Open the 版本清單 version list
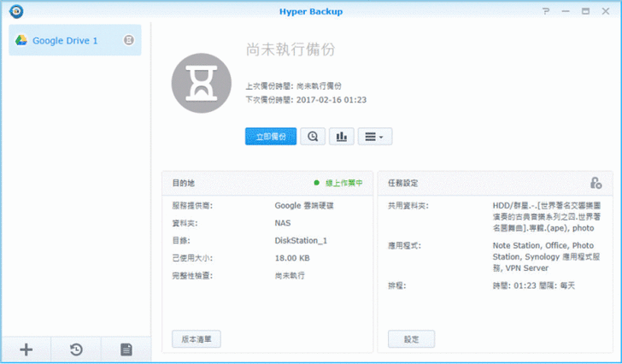The image size is (622, 364). (x=197, y=339)
